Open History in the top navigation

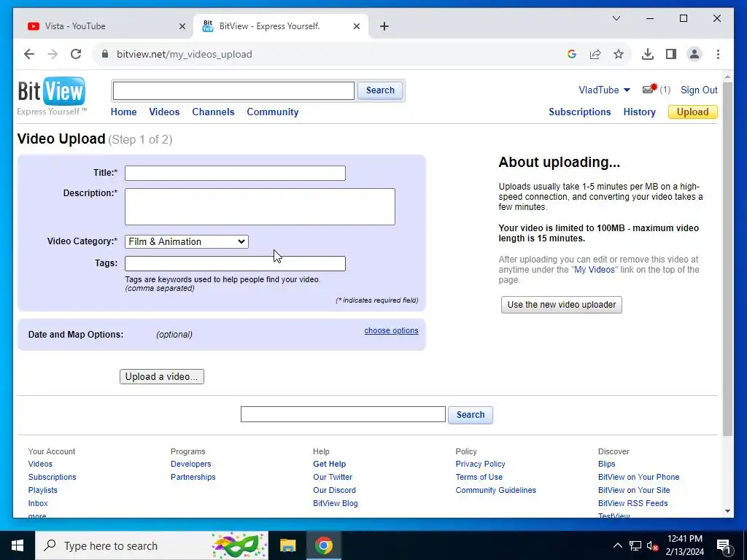tap(639, 112)
